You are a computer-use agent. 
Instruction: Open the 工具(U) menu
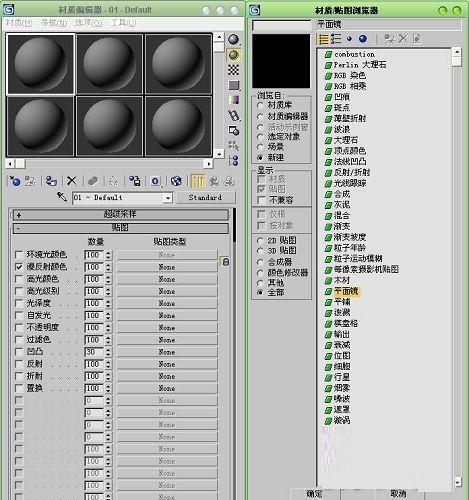coord(123,23)
